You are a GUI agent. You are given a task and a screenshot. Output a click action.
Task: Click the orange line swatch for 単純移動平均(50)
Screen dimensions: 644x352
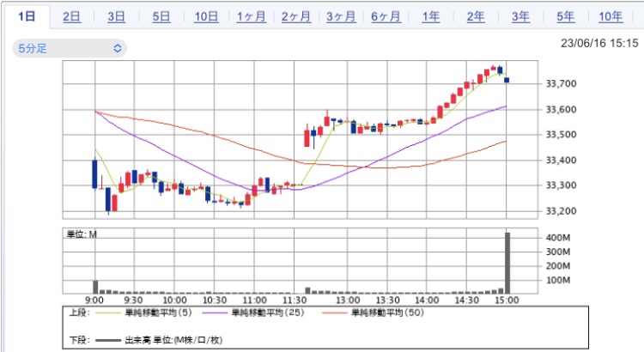(335, 313)
